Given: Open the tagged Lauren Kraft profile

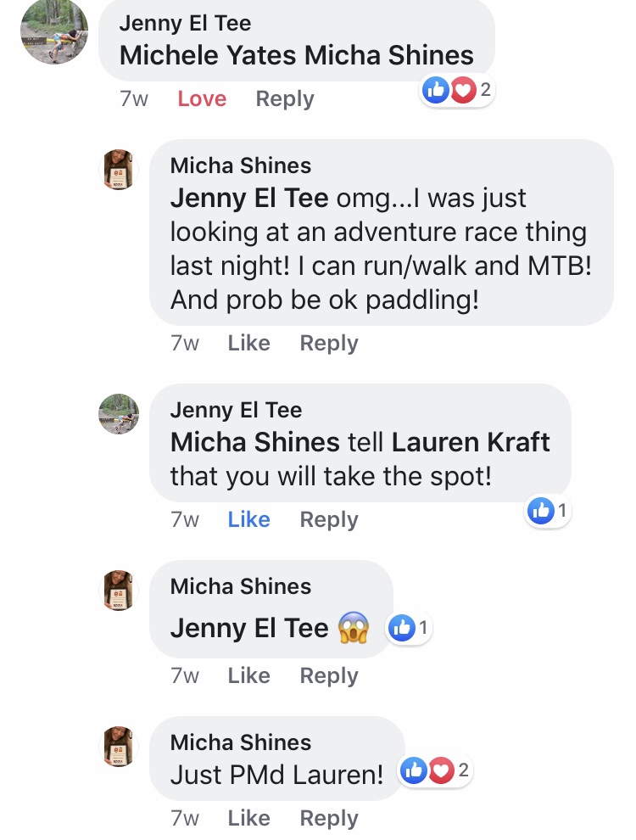Looking at the screenshot, I should coord(471,443).
